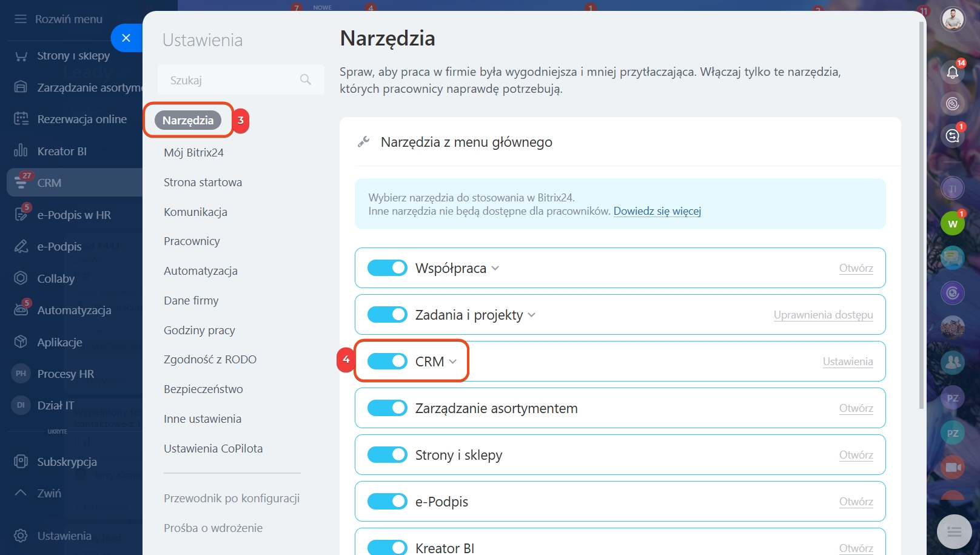Open CoPilot spiral icon on right rail

pyautogui.click(x=953, y=104)
